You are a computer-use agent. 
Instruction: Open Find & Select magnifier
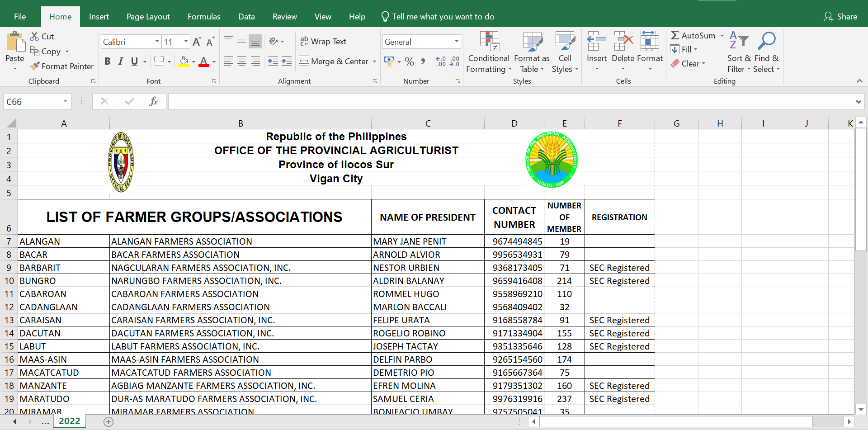click(x=766, y=42)
